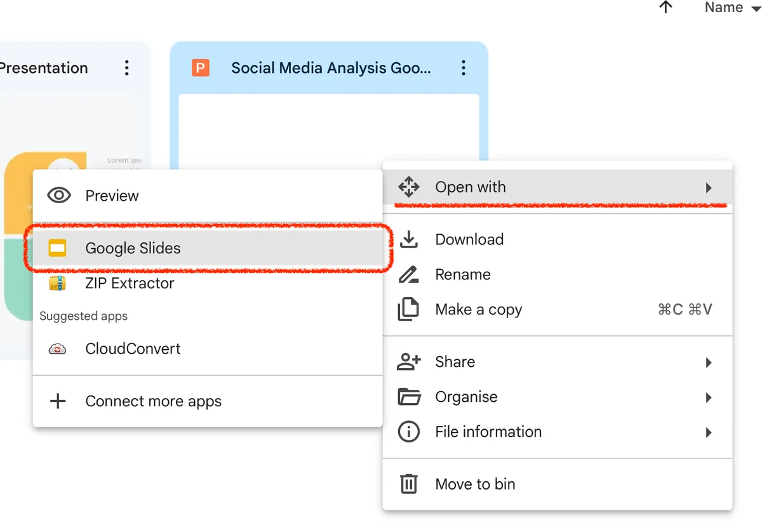Reverse sort direction with the up arrow
Viewport: 762px width, 532px height.
[x=665, y=7]
